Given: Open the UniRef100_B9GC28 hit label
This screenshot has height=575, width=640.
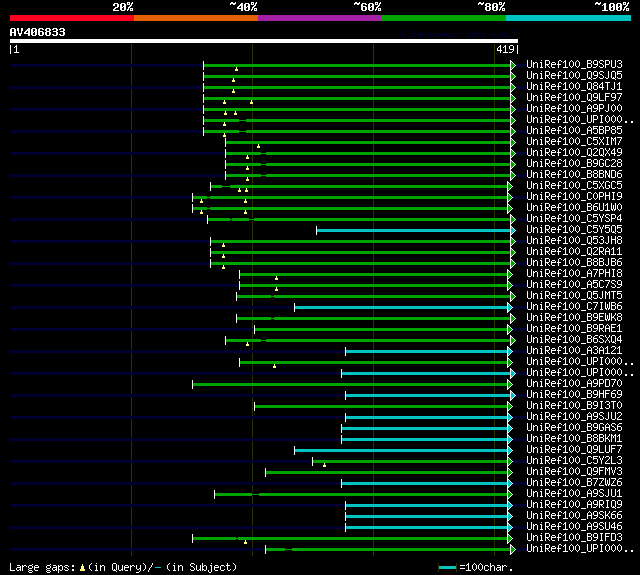Looking at the screenshot, I should [574, 163].
